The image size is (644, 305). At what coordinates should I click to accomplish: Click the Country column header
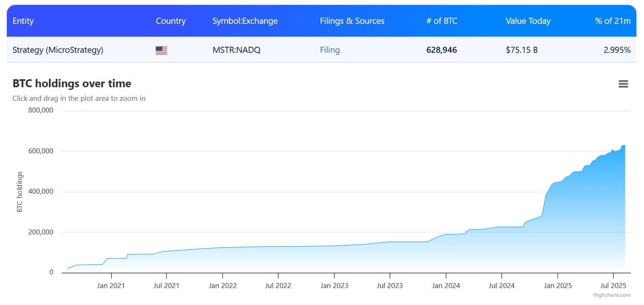click(x=171, y=21)
